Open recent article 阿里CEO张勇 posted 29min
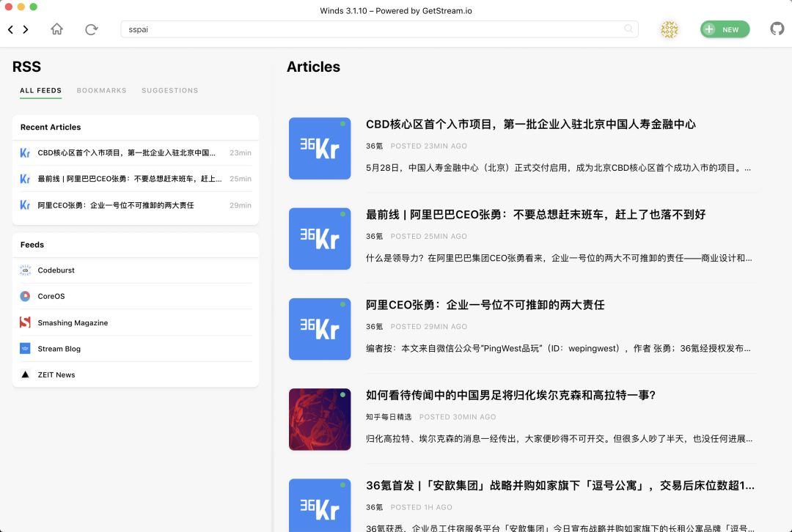792x532 pixels. pos(136,205)
